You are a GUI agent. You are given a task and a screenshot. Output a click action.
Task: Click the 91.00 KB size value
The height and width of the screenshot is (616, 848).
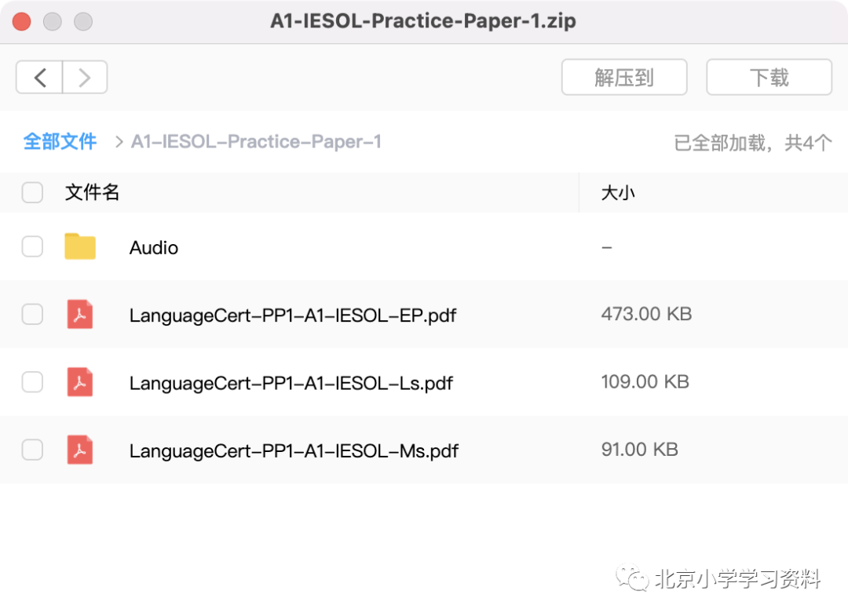click(x=639, y=450)
